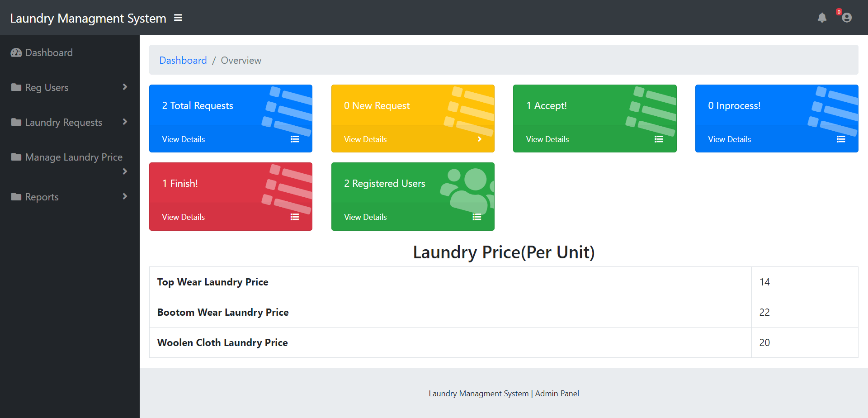
Task: Click the arrow icon on New Request card
Action: [480, 139]
